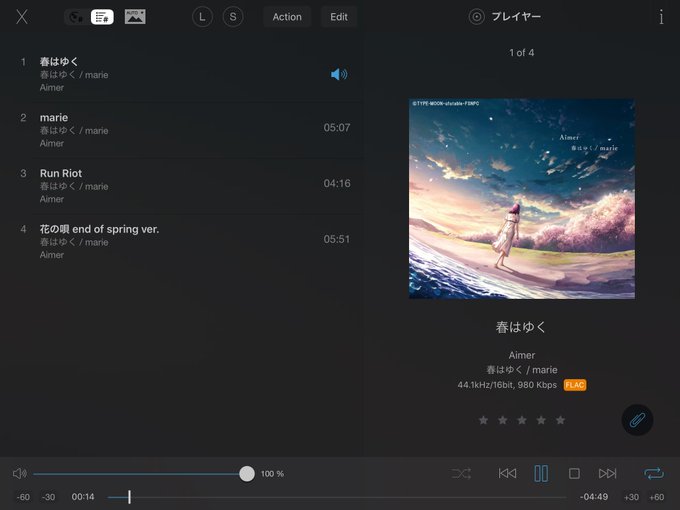Open the Edit menu
Screen dimensions: 680x510
(x=339, y=17)
